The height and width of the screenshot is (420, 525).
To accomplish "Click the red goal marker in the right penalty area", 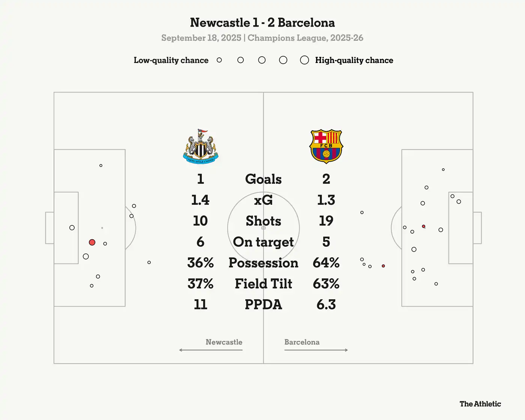I will coord(423,226).
